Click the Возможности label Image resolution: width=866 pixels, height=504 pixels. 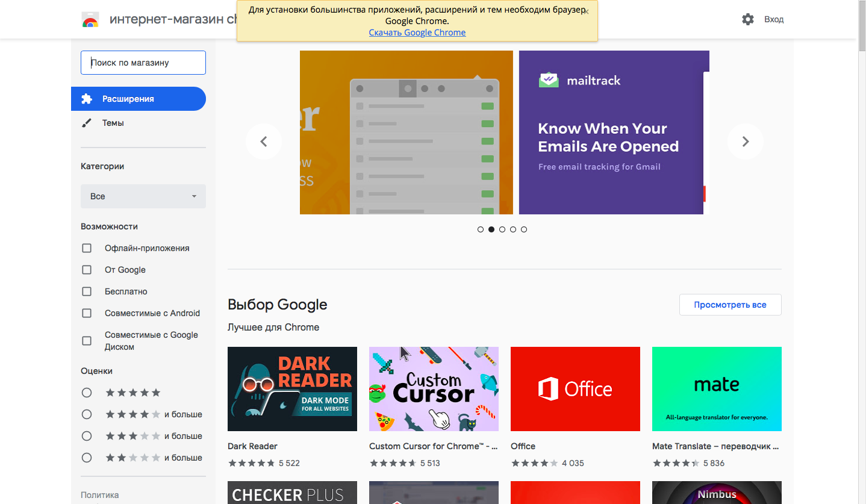pyautogui.click(x=109, y=226)
